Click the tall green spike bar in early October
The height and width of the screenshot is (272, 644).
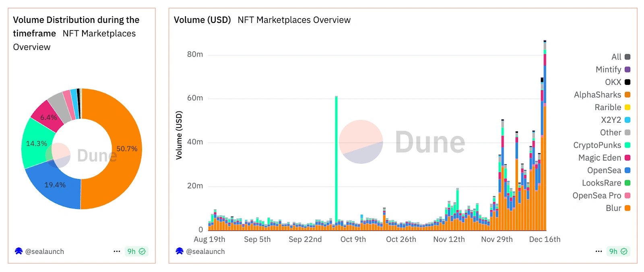pos(336,161)
